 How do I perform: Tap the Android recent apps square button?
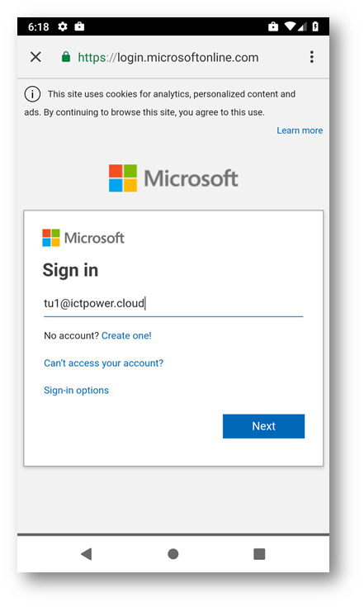pos(259,554)
